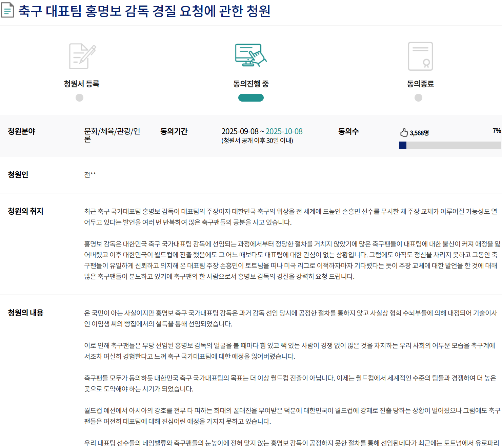The height and width of the screenshot is (448, 502).
Task: Click the 청원서 등록 pencil-document icon
Action: [x=82, y=56]
